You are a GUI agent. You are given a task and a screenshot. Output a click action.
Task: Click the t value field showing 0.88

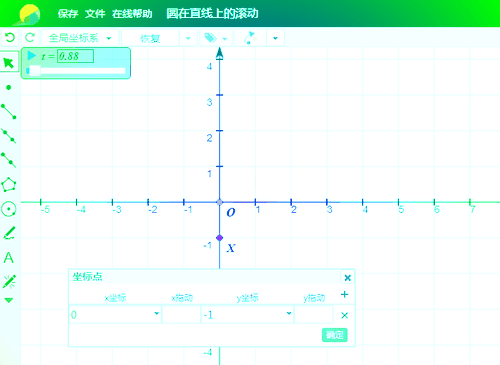coord(75,56)
